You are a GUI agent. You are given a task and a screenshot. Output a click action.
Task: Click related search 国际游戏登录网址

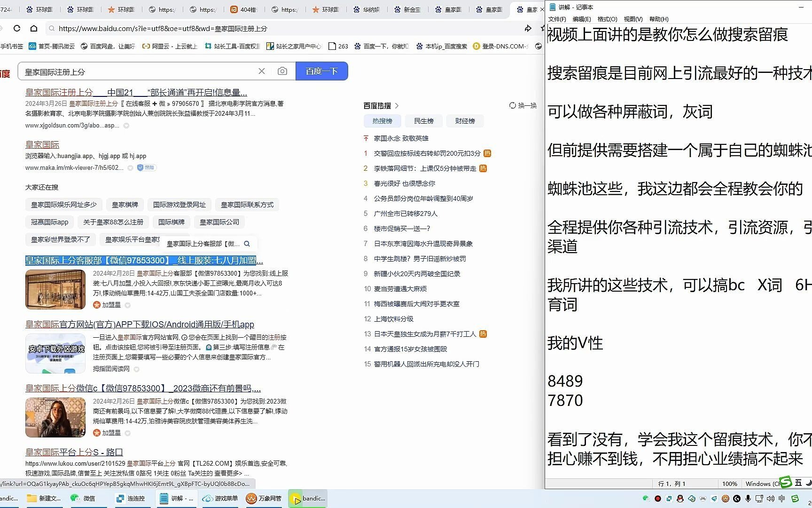(x=180, y=205)
